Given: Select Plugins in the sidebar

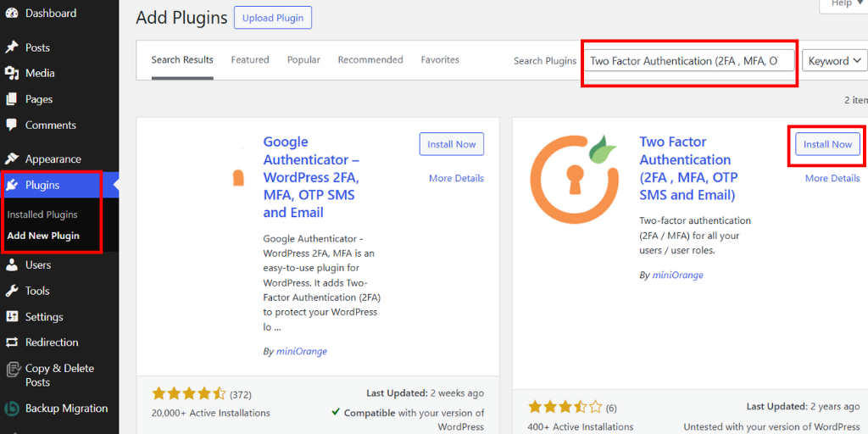Looking at the screenshot, I should 42,185.
